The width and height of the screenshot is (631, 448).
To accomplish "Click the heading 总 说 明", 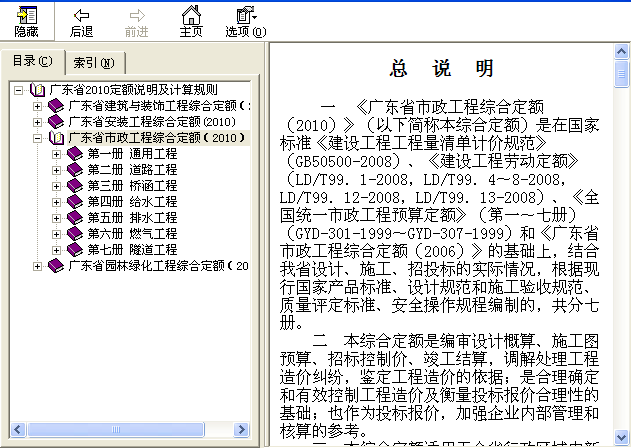I will coord(441,68).
